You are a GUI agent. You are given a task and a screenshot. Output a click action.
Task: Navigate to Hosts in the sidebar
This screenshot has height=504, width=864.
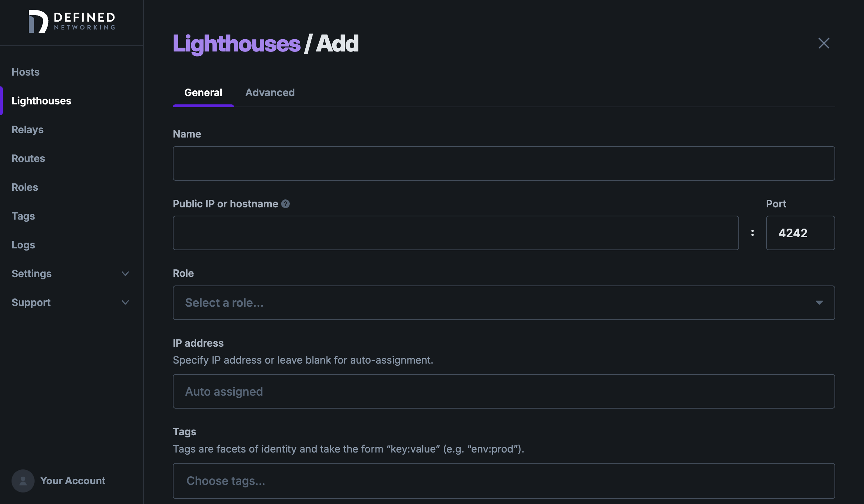click(25, 72)
